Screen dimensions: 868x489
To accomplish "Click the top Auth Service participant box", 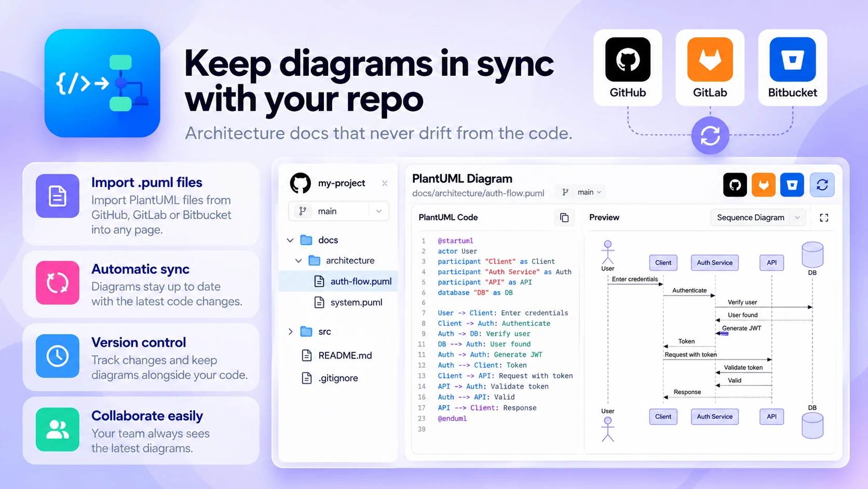I will 714,263.
